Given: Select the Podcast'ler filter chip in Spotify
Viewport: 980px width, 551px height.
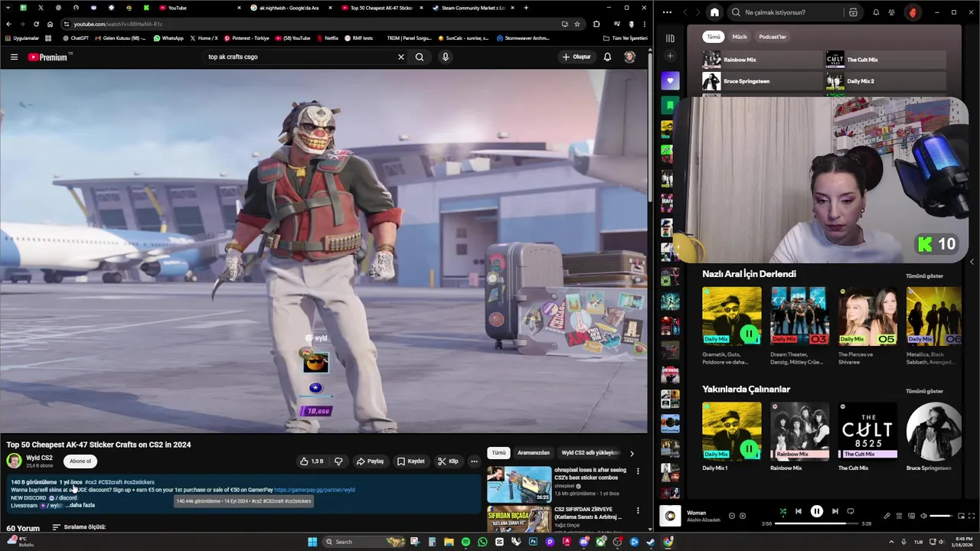Looking at the screenshot, I should click(773, 37).
